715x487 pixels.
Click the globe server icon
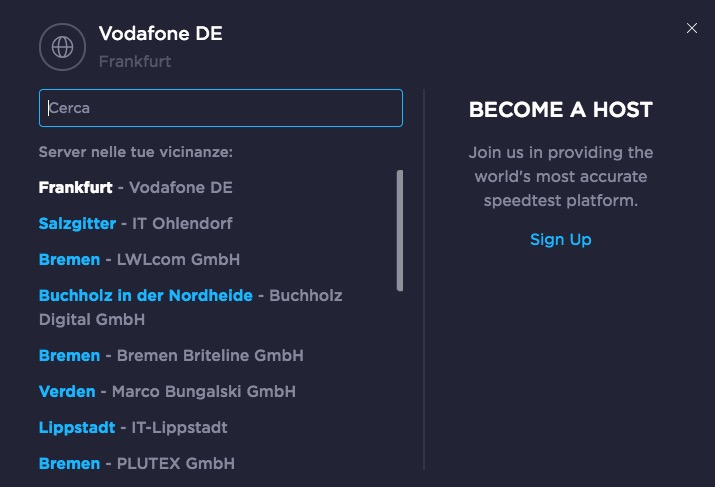click(63, 46)
